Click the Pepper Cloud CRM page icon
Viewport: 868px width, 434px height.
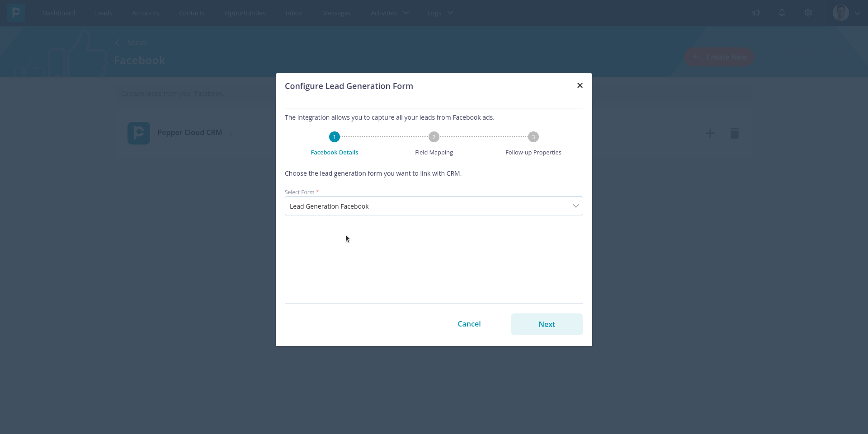pyautogui.click(x=139, y=133)
